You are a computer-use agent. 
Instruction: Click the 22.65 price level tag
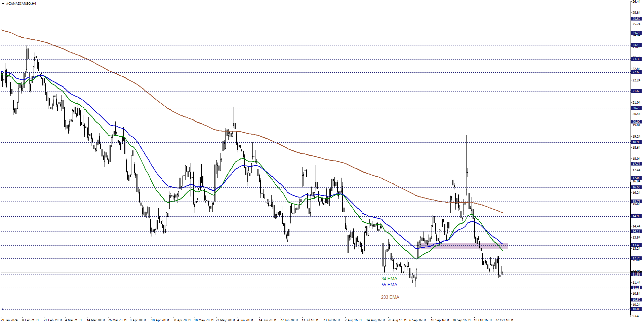636,72
